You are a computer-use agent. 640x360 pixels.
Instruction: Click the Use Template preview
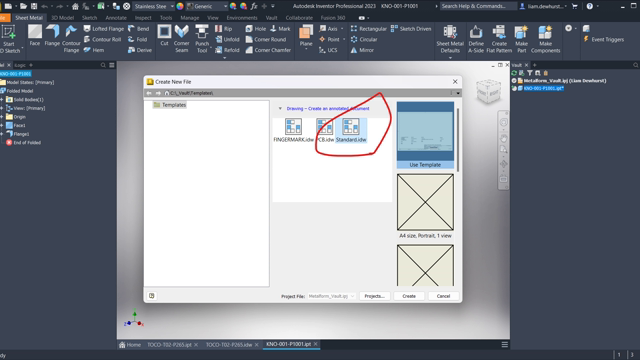coord(425,135)
